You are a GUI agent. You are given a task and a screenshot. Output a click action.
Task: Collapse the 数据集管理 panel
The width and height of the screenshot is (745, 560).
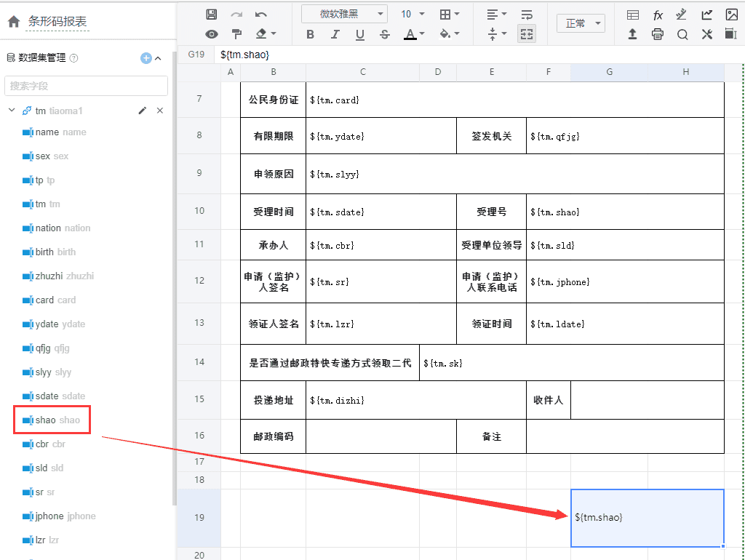click(x=158, y=58)
